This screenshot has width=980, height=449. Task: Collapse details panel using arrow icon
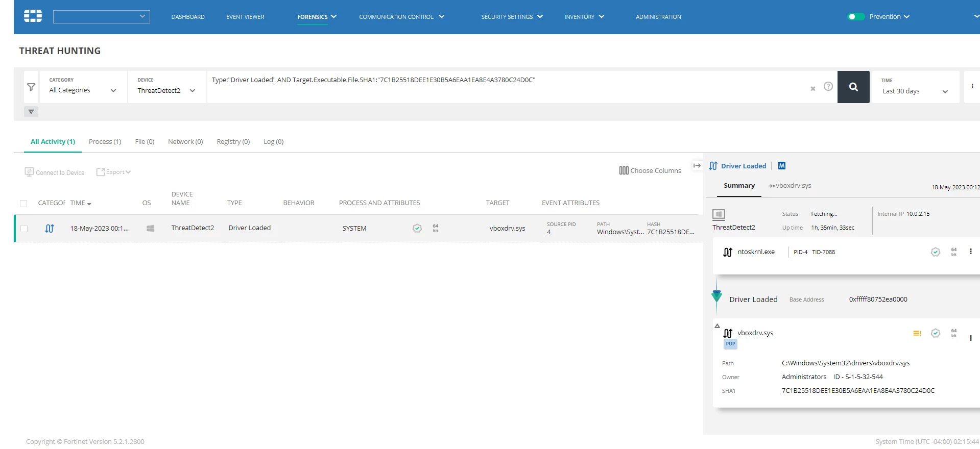pos(697,166)
